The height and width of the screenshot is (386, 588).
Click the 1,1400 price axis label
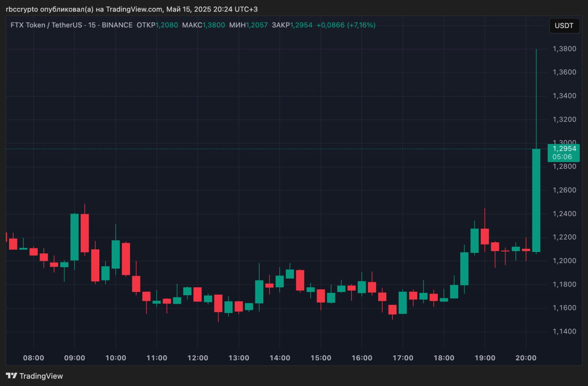564,331
